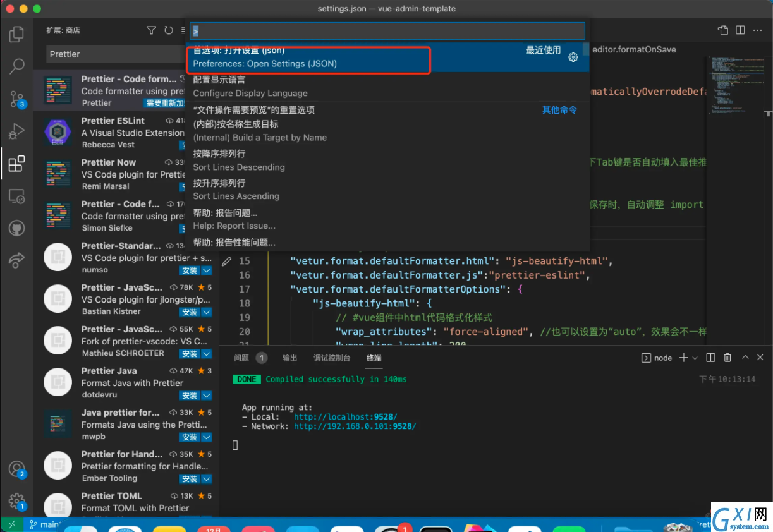
Task: Maximize the panel with up chevron
Action: coord(745,358)
